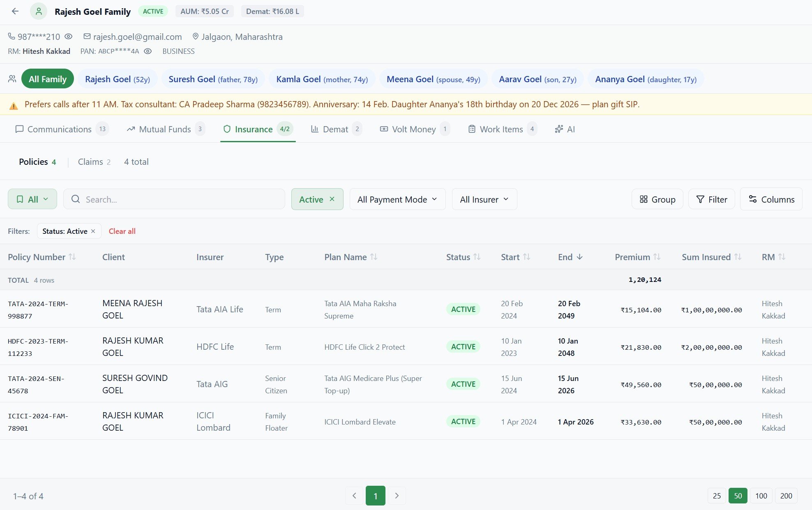Expand the All saved views dropdown
The width and height of the screenshot is (812, 510).
[x=46, y=199]
